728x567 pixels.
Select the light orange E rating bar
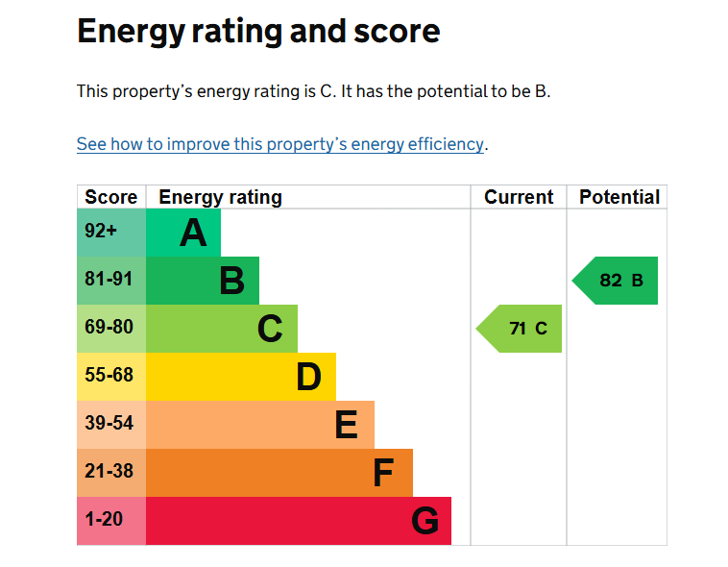coord(260,425)
